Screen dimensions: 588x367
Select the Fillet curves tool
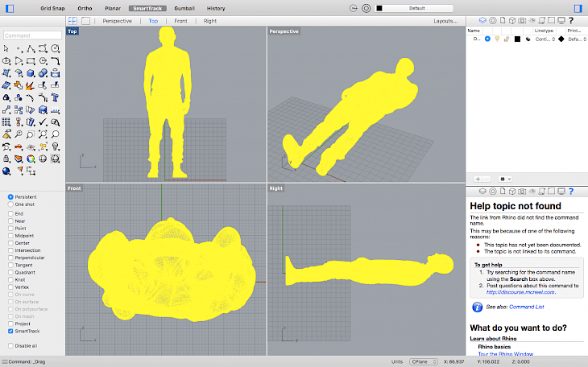click(x=55, y=60)
